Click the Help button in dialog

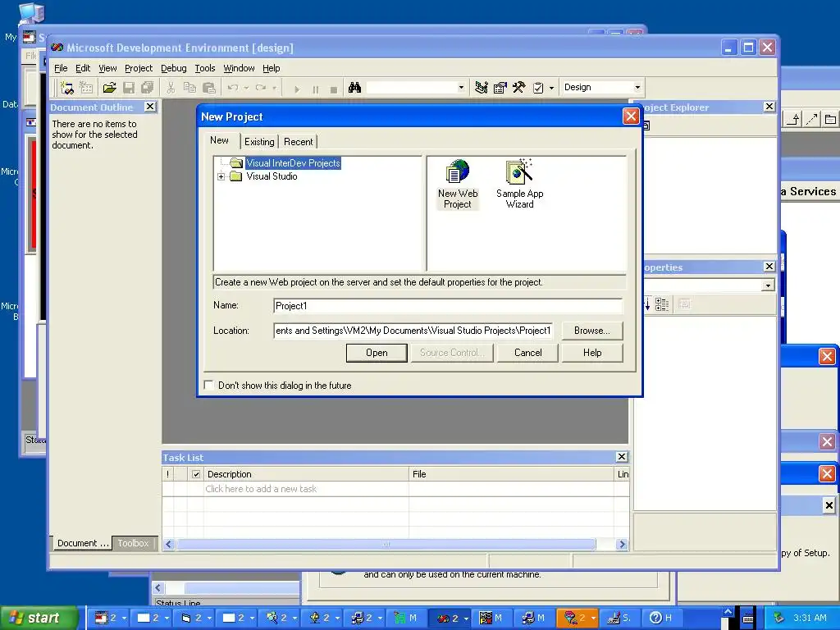592,353
